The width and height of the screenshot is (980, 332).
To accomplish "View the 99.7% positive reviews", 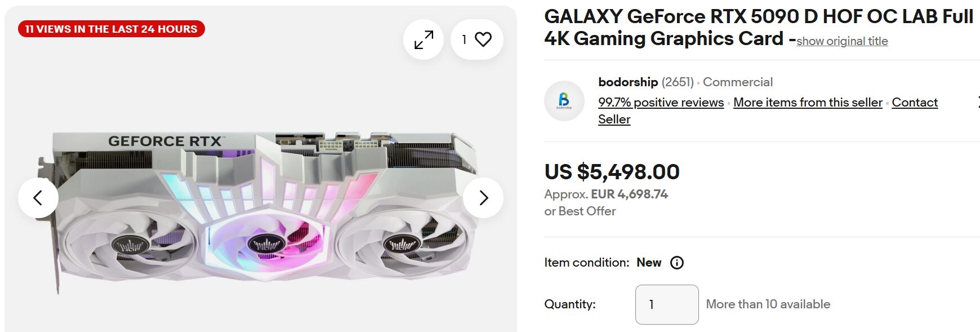I will click(661, 103).
